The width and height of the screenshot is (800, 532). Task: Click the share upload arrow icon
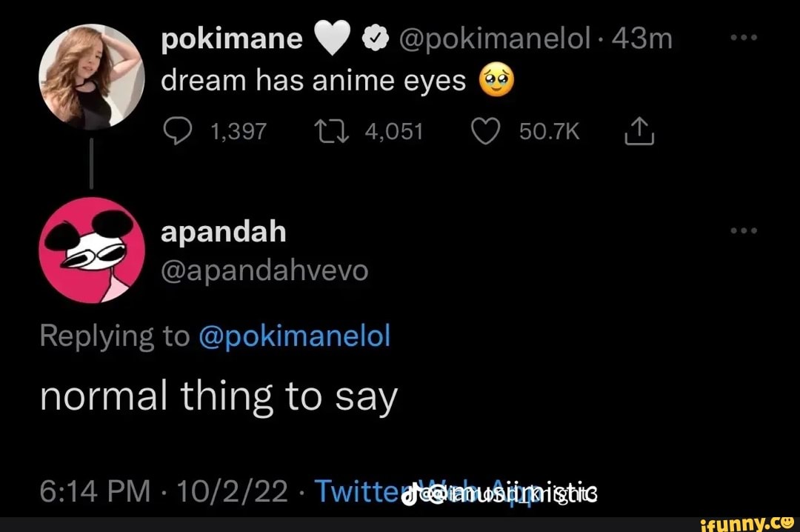639,130
